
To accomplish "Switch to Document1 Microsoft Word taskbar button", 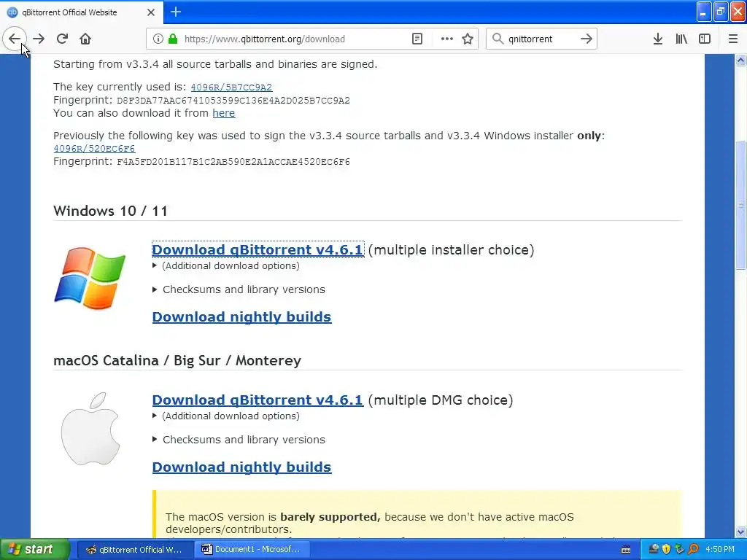I will pos(252,550).
